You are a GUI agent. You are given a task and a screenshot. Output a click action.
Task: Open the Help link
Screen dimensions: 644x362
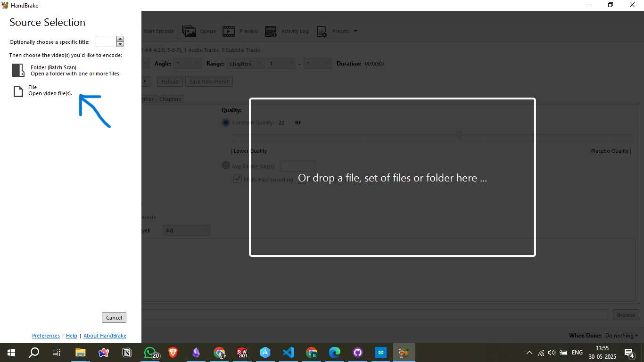72,336
